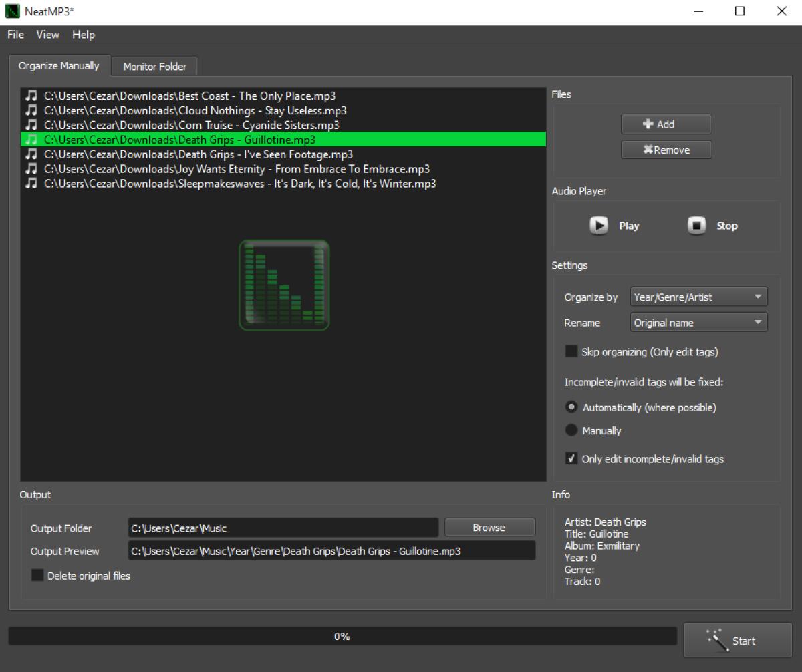The height and width of the screenshot is (672, 802).
Task: Click the NeatMP3 equalizer logo in file list
Action: point(284,285)
